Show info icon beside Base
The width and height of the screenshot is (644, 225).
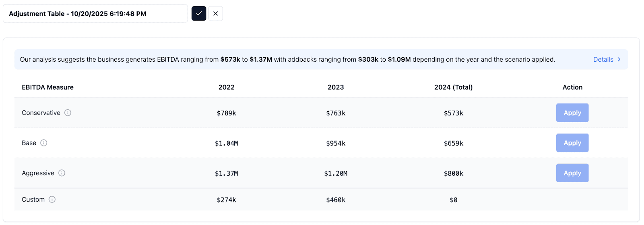pos(44,143)
